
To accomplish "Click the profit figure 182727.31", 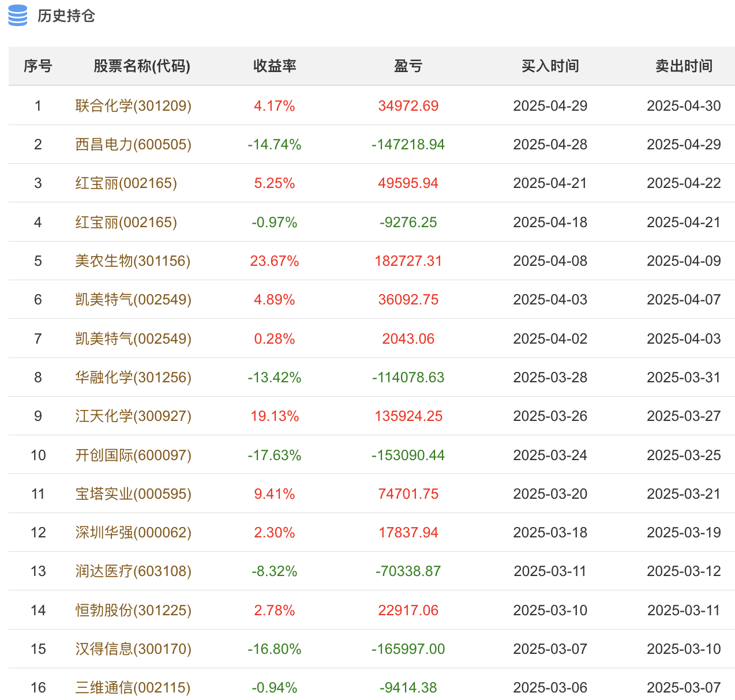I will (408, 261).
